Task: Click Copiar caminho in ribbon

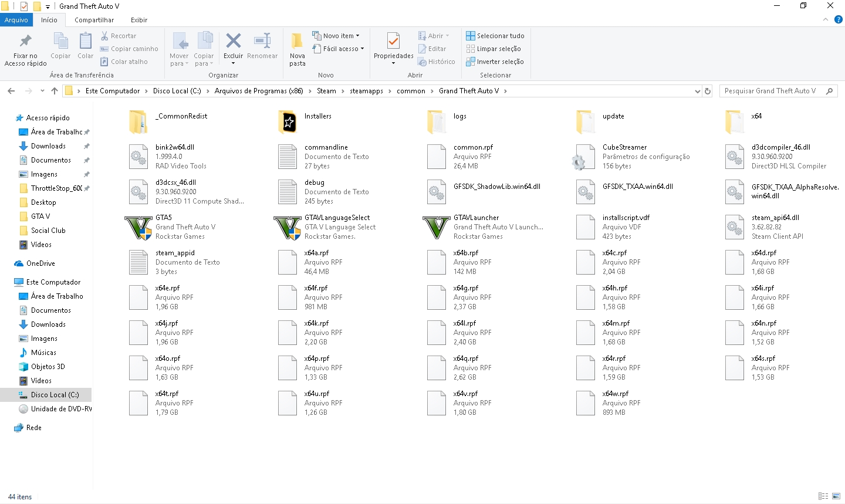Action: [129, 49]
